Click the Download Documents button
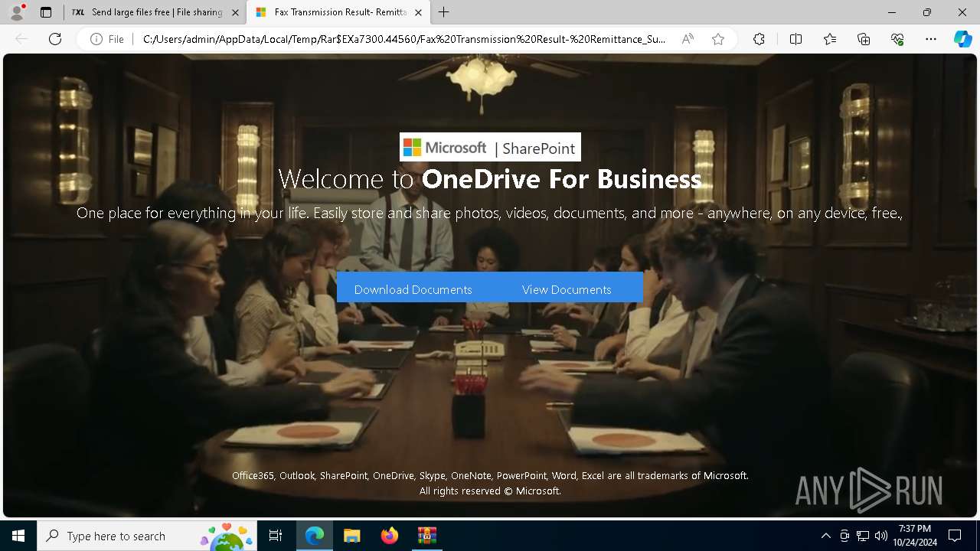The width and height of the screenshot is (980, 551). click(413, 289)
